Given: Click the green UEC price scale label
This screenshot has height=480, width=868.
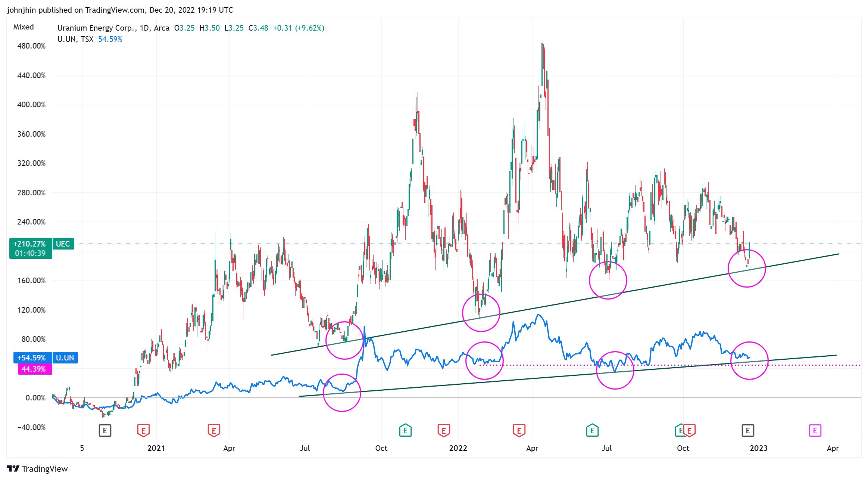Looking at the screenshot, I should (x=63, y=244).
